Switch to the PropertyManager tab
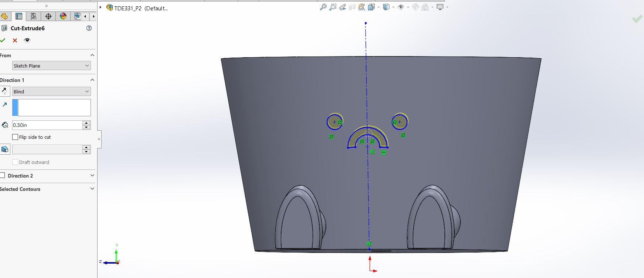This screenshot has height=278, width=644. click(x=18, y=16)
